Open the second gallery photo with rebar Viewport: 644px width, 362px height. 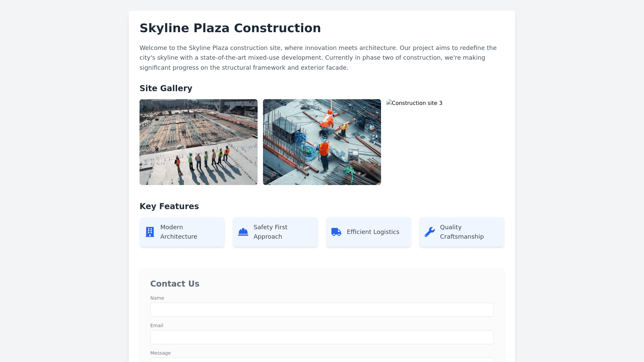(322, 142)
